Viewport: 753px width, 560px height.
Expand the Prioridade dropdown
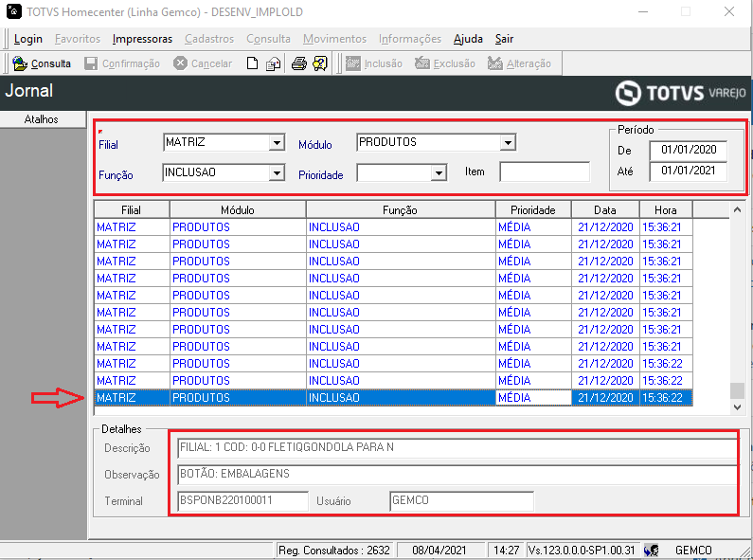click(x=439, y=172)
